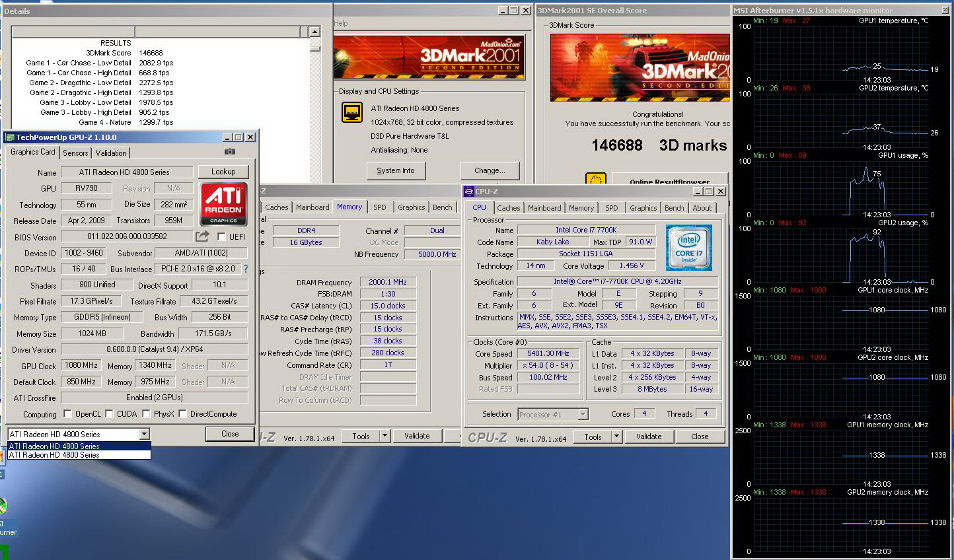Select the highlighted ATI Radeon HD 4800 entry
The width and height of the screenshot is (954, 560).
click(79, 446)
